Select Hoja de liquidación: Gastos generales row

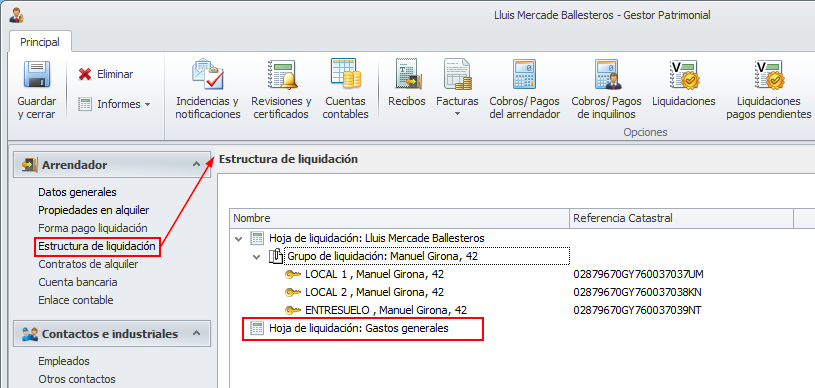tap(359, 328)
